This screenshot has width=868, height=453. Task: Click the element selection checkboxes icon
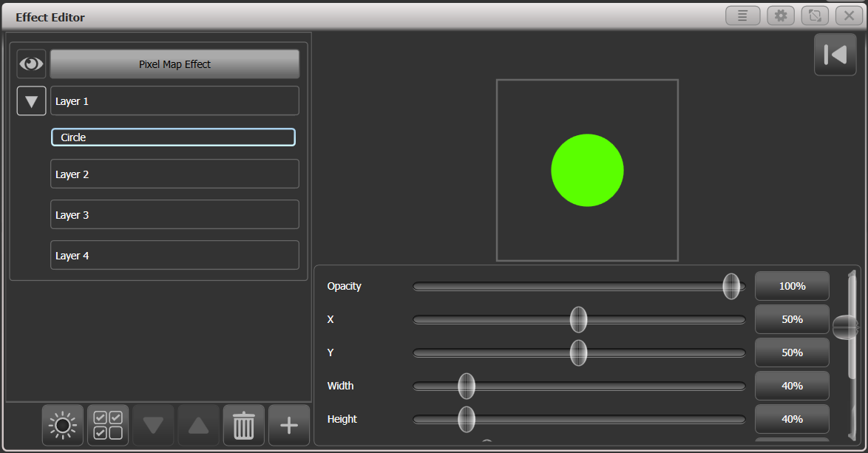coord(107,425)
